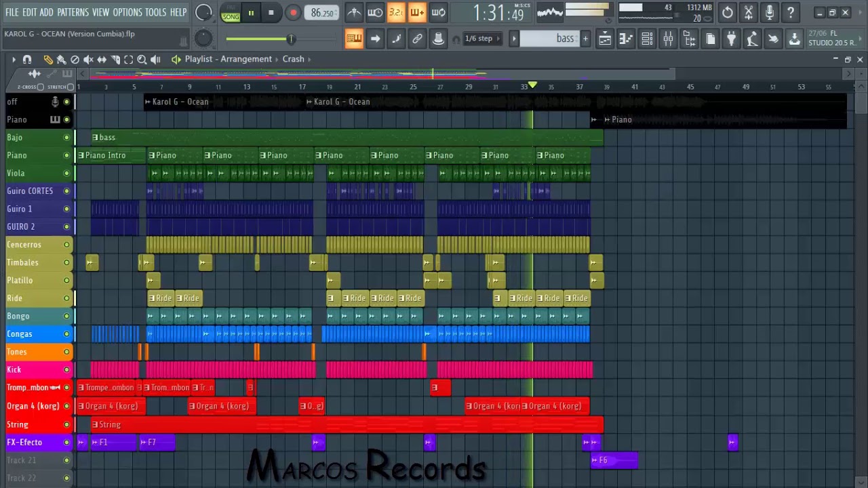Open the project picker copy icon
Viewport: 868px width, 488px height.
(x=710, y=39)
